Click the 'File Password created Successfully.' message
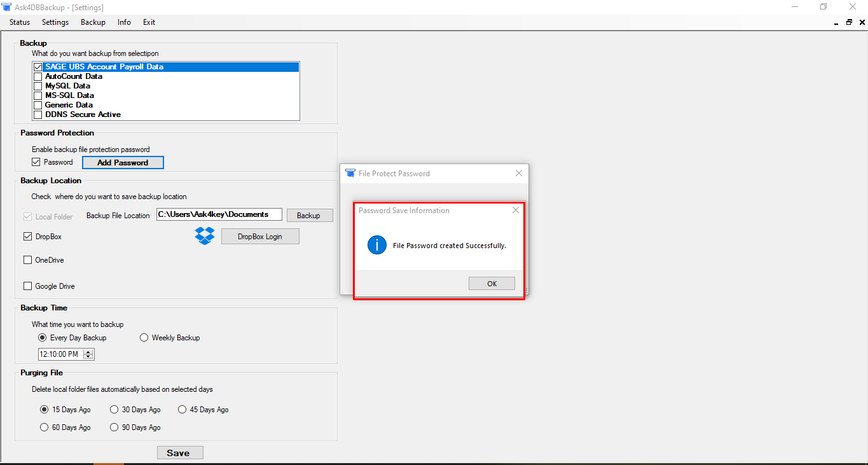Viewport: 868px width, 465px height. 450,246
